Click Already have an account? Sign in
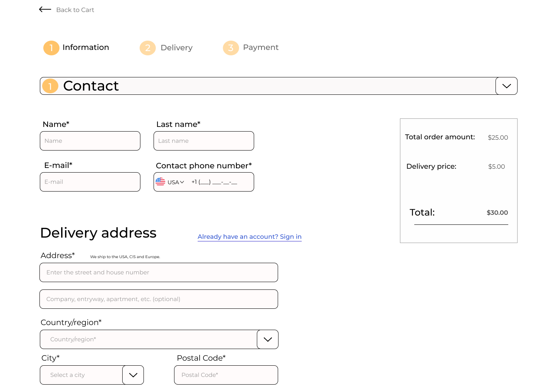The height and width of the screenshot is (392, 557). pos(249,236)
